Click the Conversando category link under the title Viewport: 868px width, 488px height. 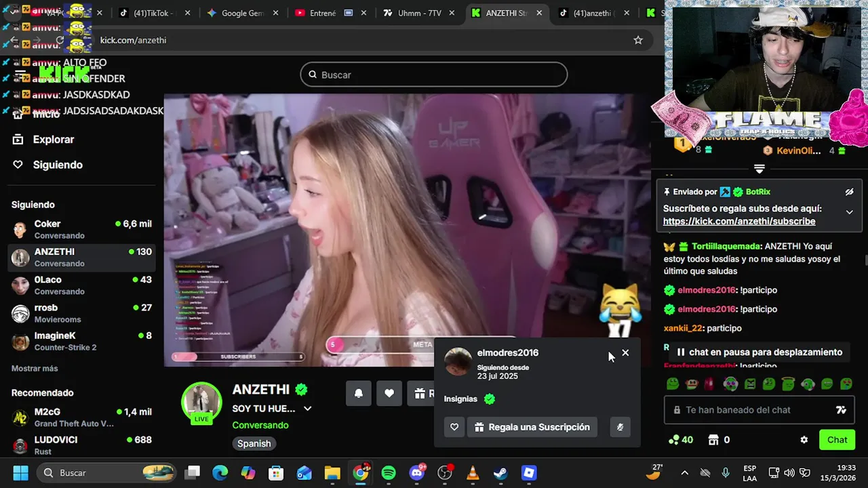[260, 425]
